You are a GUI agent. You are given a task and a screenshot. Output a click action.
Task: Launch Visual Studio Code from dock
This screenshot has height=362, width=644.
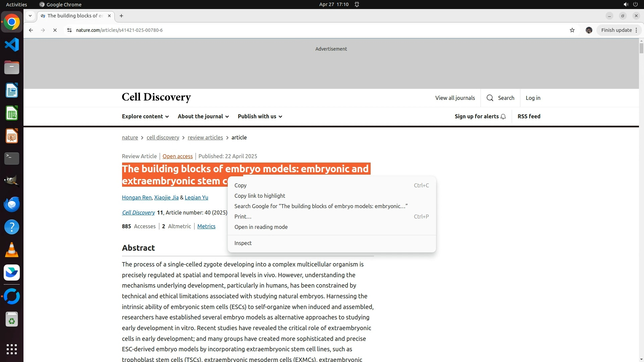coord(12,45)
